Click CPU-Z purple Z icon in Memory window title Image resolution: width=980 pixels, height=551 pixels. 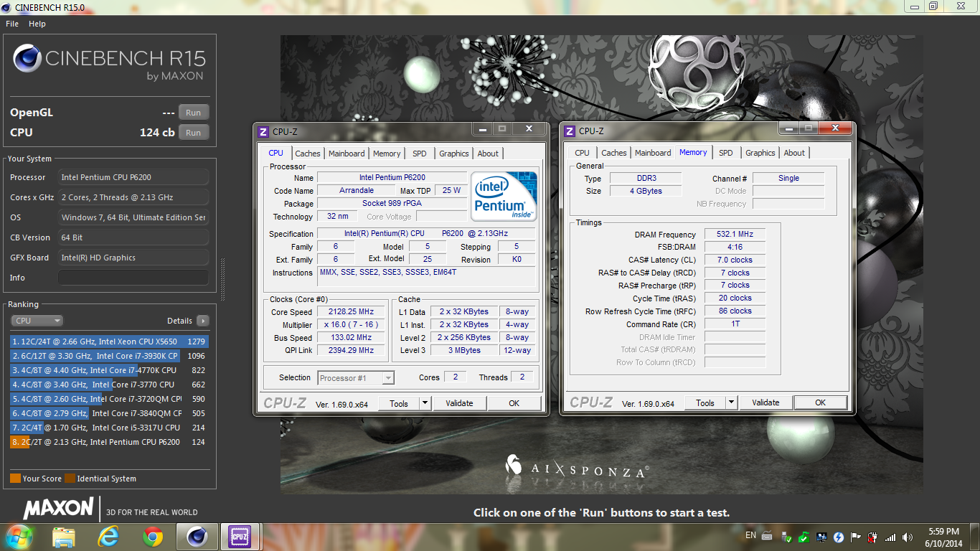(570, 131)
